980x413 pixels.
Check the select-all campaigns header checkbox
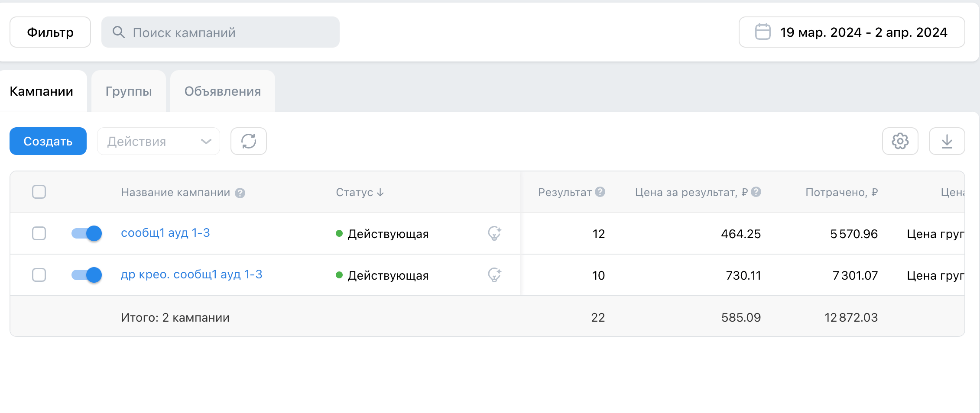pos(39,192)
